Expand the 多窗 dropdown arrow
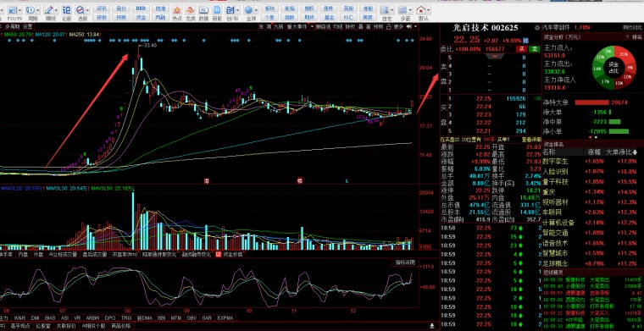644x331 pixels. point(411,10)
